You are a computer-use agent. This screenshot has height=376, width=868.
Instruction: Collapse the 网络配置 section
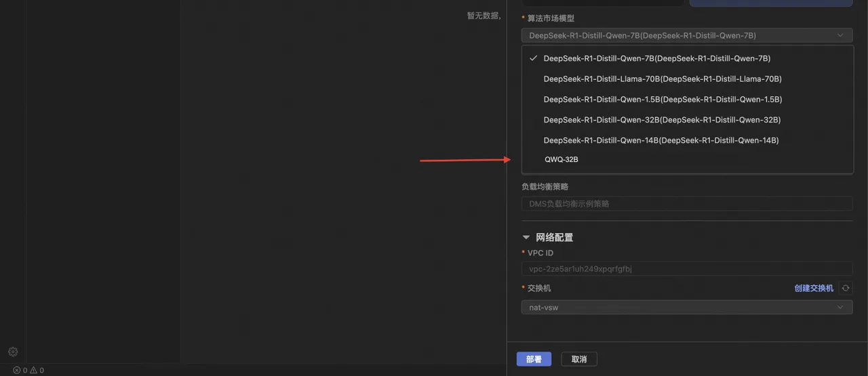(526, 238)
